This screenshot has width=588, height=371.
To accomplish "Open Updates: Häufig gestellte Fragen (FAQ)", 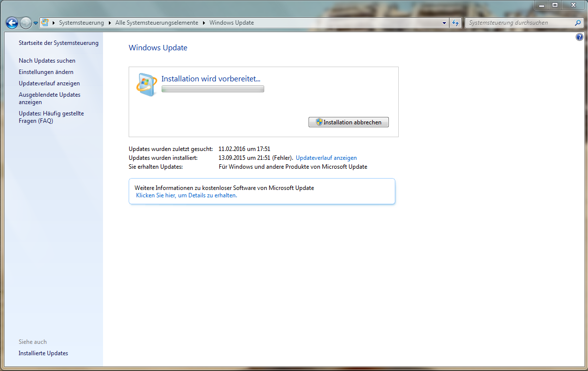I will click(x=51, y=117).
